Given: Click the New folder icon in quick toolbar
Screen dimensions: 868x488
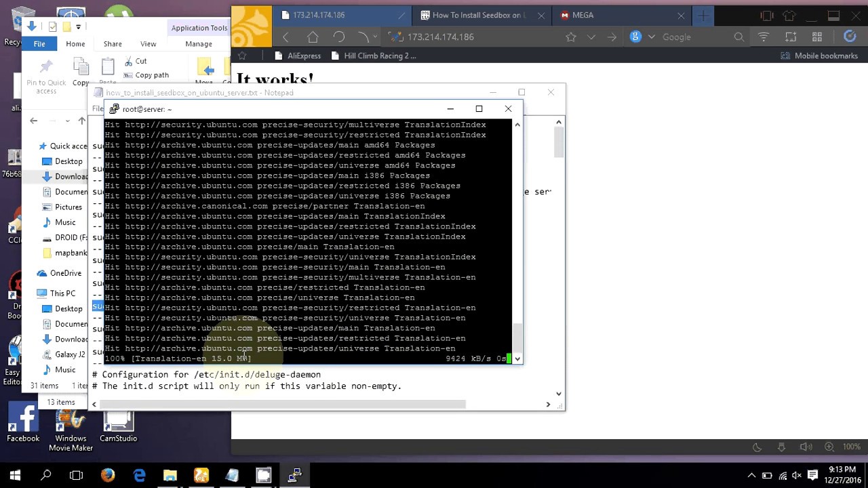Looking at the screenshot, I should 66,26.
